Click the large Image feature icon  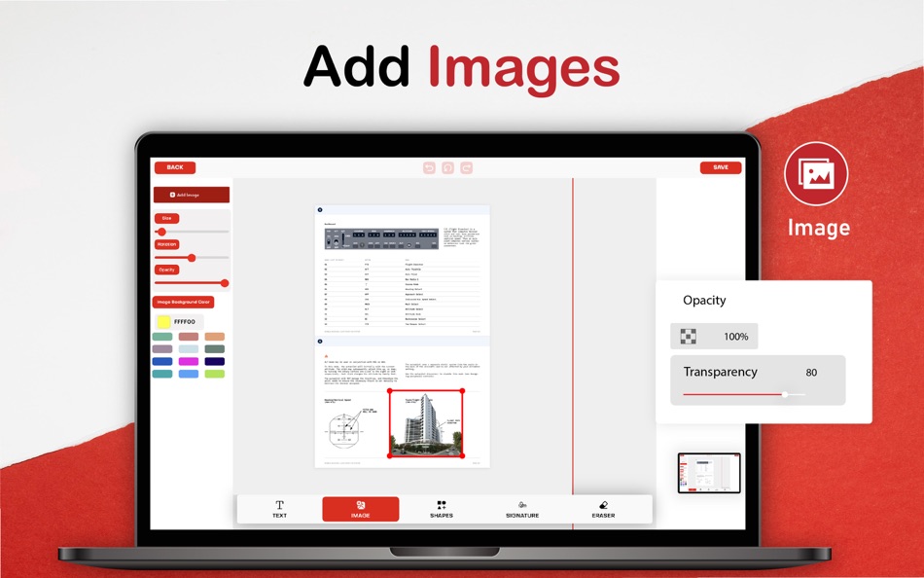(816, 173)
